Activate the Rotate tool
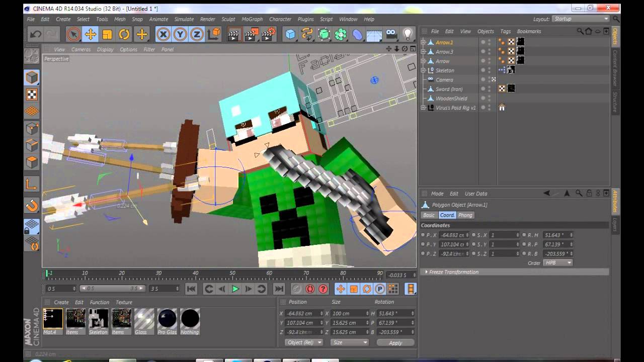This screenshot has width=644, height=362. pos(124,34)
